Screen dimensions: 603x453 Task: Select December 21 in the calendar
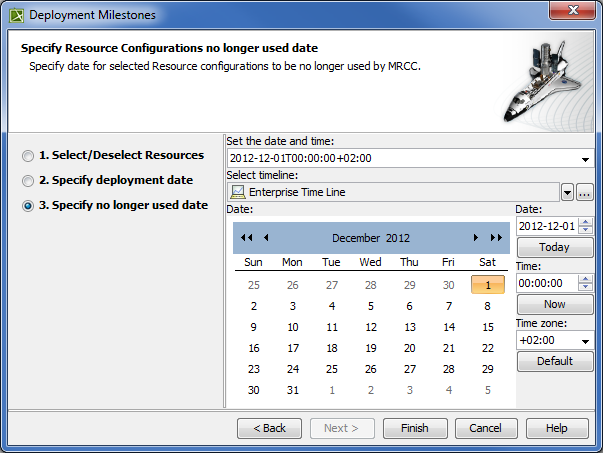(448, 348)
